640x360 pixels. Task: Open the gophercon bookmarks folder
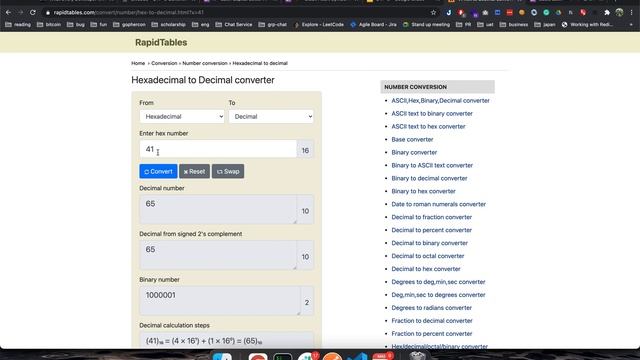[x=129, y=24]
